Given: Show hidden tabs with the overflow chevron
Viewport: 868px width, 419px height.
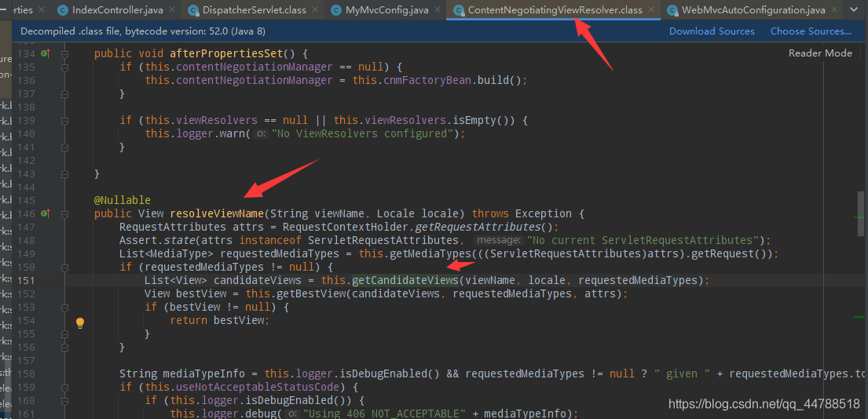Looking at the screenshot, I should coord(853,10).
